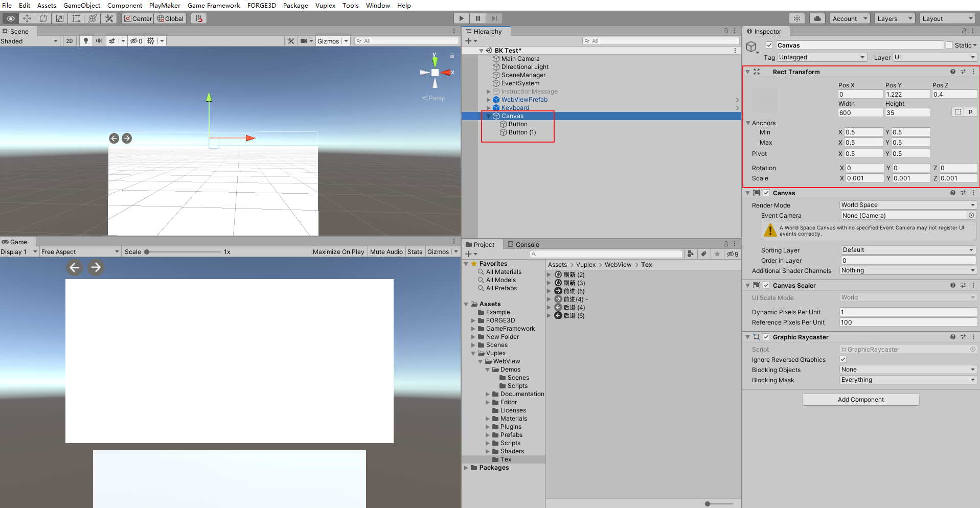Open the PlayMaker menu
This screenshot has width=980, height=508.
[165, 5]
